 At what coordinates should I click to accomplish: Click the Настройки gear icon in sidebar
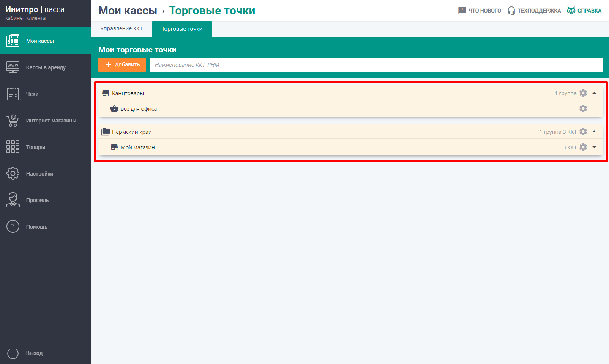[13, 173]
